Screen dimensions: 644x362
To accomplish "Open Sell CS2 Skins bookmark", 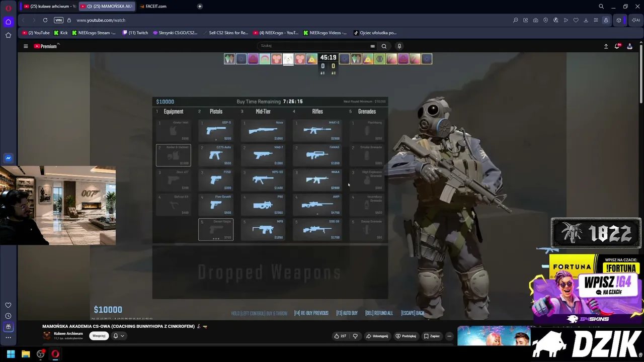I will click(x=225, y=33).
